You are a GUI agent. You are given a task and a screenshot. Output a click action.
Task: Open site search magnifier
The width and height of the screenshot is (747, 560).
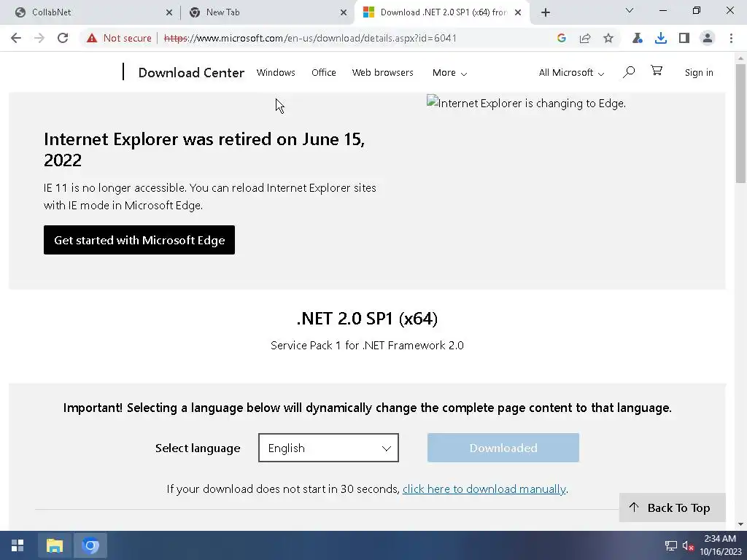(x=629, y=72)
